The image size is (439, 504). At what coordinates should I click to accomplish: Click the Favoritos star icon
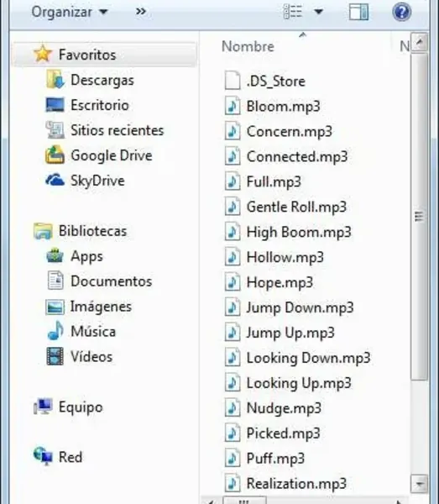43,54
